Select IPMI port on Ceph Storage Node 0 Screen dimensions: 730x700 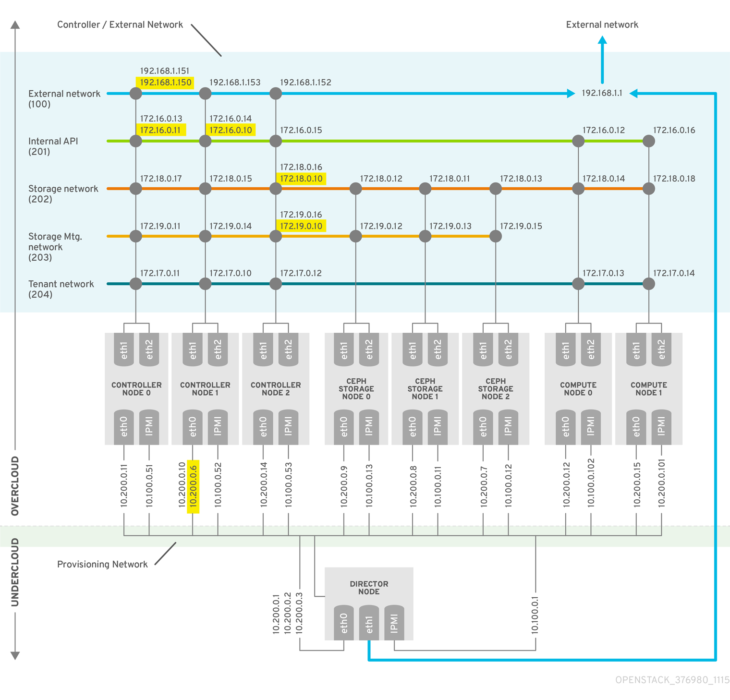[x=369, y=427]
